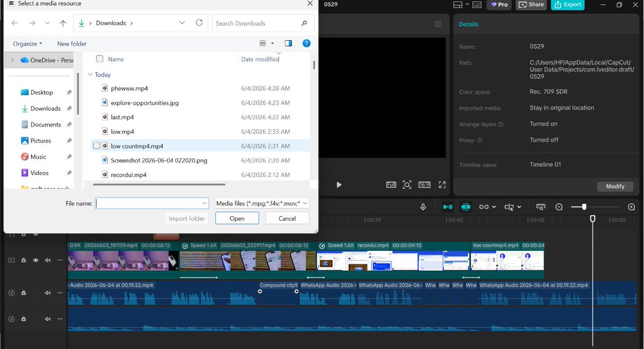
Task: Mute the WhatsApp Audio track
Action: (x=48, y=293)
